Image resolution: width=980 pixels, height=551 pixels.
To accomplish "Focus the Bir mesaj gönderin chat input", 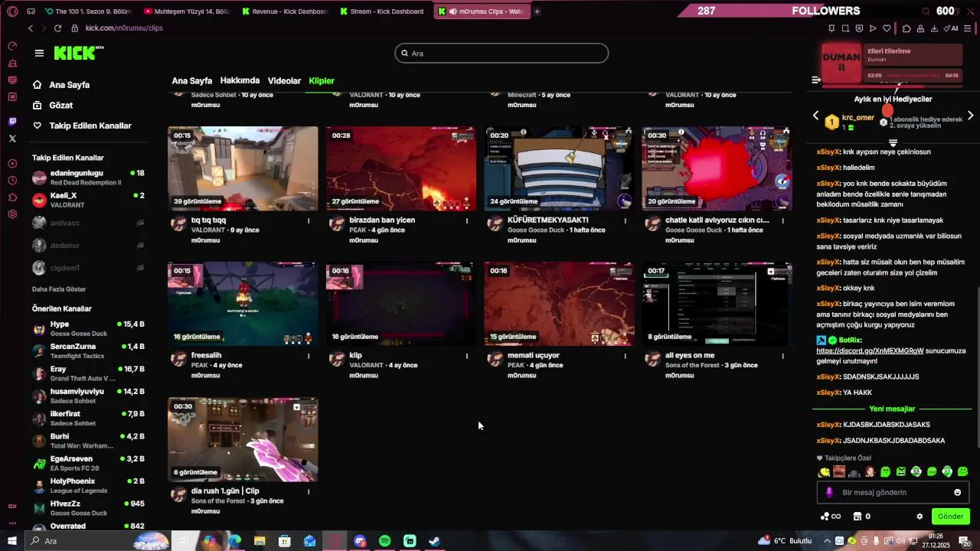I will click(892, 492).
